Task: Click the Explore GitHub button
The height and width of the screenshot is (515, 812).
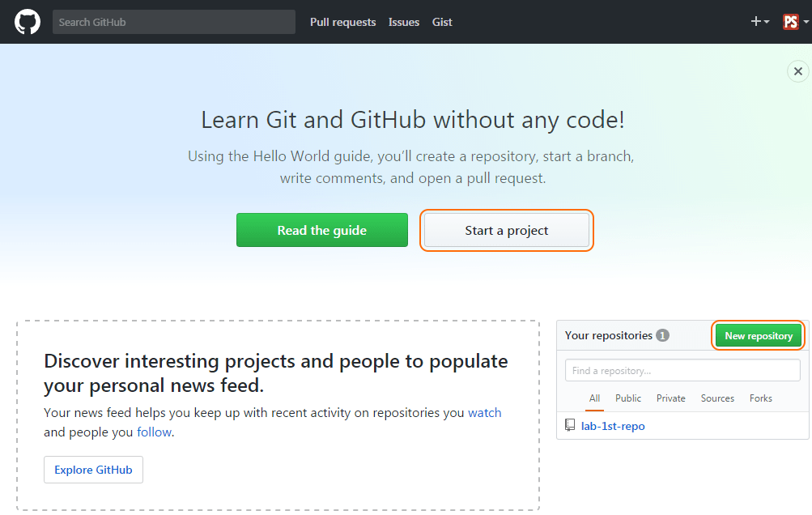Action: 93,470
